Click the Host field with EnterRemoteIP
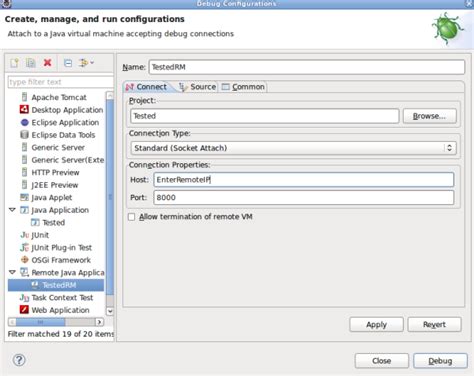The height and width of the screenshot is (376, 474). click(x=304, y=180)
